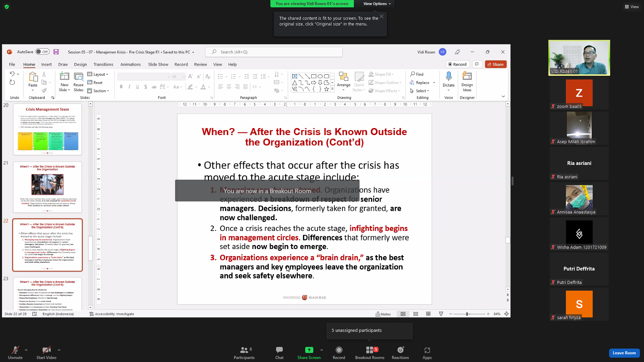644x362 pixels.
Task: Click the Zoom encryption shield icon
Action: (x=7, y=7)
